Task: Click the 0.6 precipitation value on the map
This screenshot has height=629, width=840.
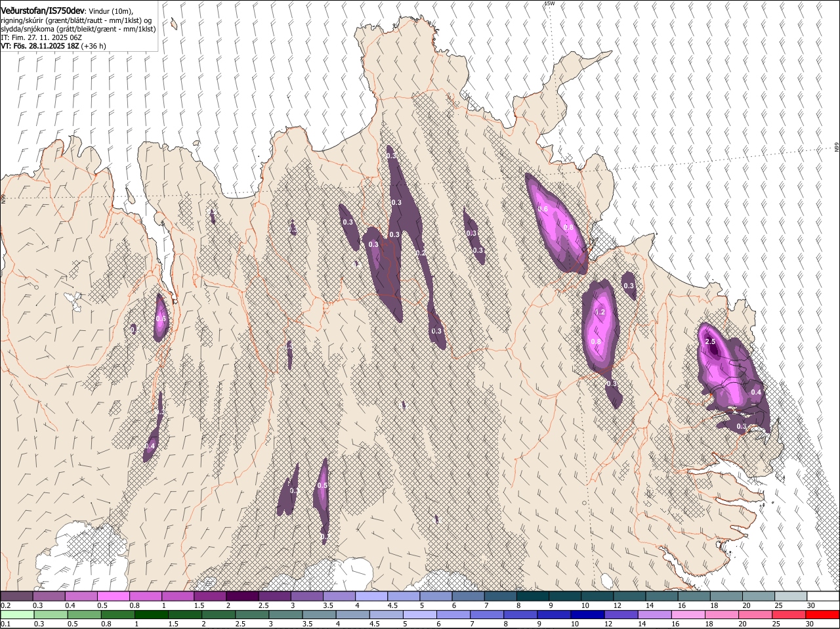Action: (x=543, y=209)
